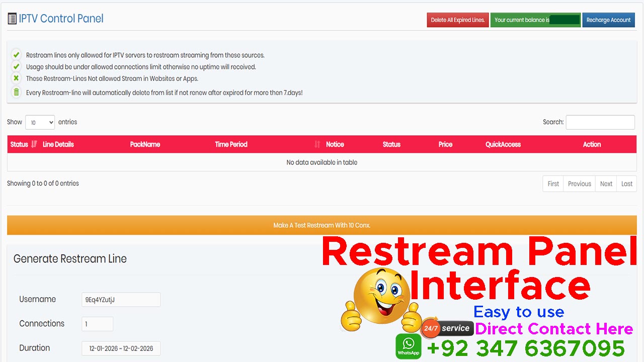
Task: Open the Duration date range field
Action: (x=121, y=348)
